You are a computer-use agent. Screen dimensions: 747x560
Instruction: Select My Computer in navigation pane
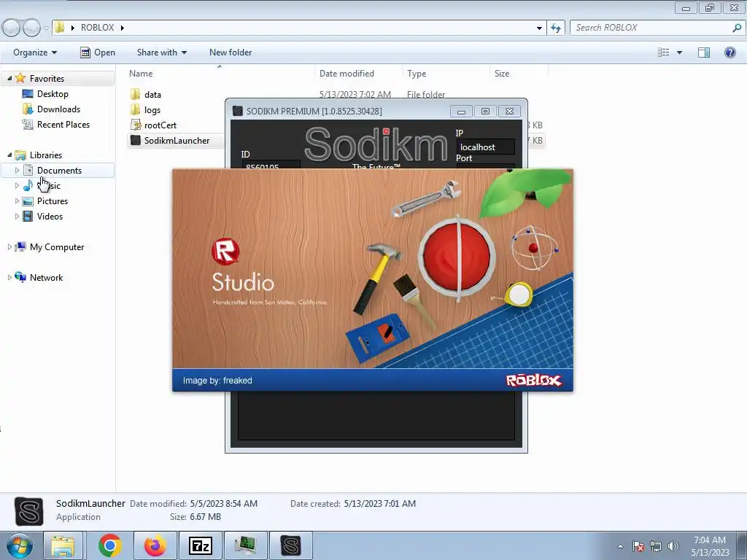(x=57, y=247)
